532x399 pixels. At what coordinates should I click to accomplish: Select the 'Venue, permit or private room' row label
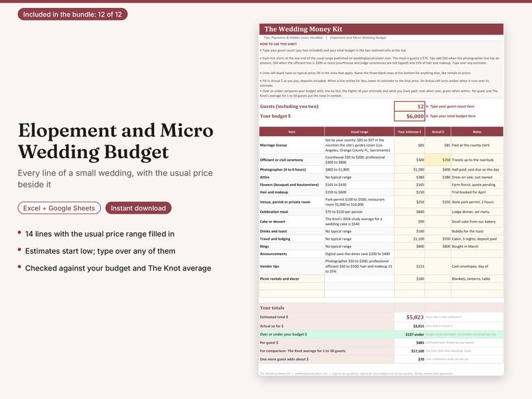(285, 202)
